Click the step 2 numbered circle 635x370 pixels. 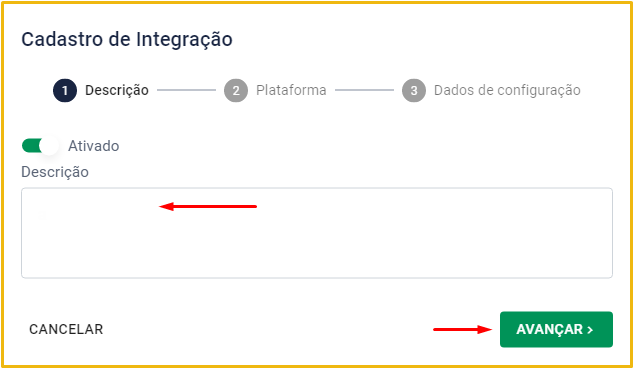[x=236, y=90]
